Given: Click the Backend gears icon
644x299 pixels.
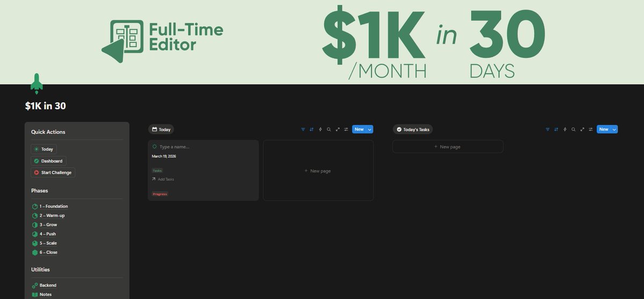Looking at the screenshot, I should 35,286.
